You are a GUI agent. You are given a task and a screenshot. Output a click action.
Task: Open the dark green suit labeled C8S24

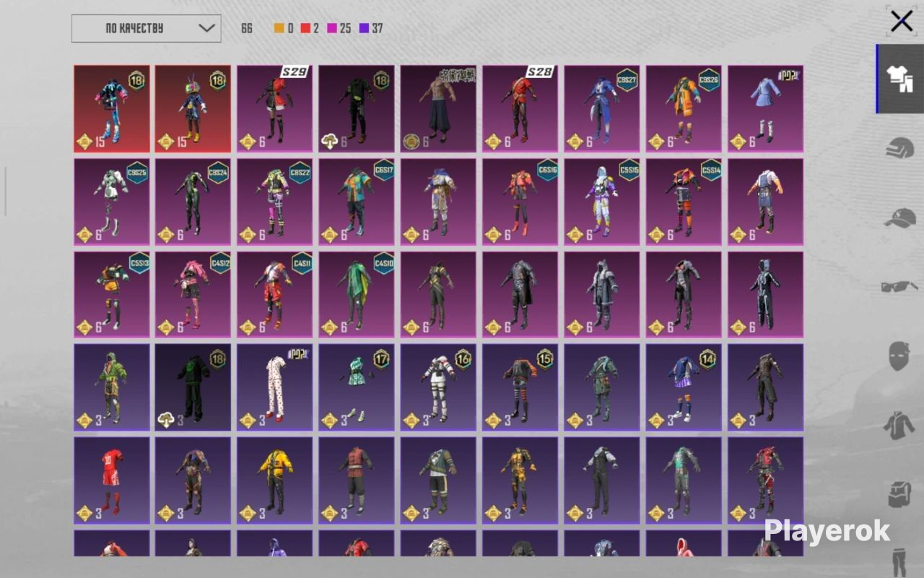[x=193, y=202]
